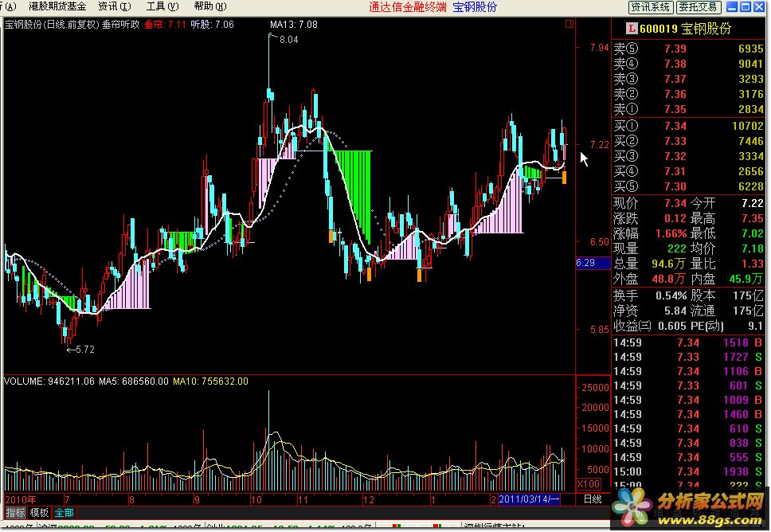Click the 垂帘: 7.11 indicator value
Image resolution: width=771 pixels, height=532 pixels.
pyautogui.click(x=165, y=25)
